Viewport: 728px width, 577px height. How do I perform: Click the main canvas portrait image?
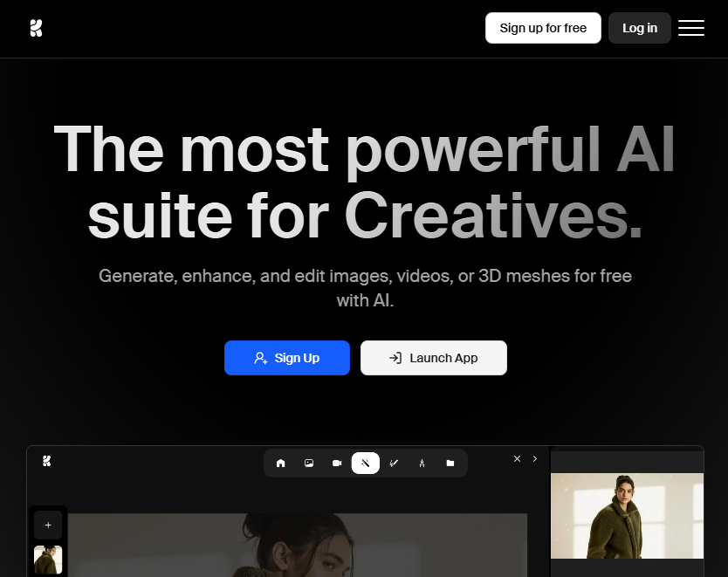click(x=297, y=545)
